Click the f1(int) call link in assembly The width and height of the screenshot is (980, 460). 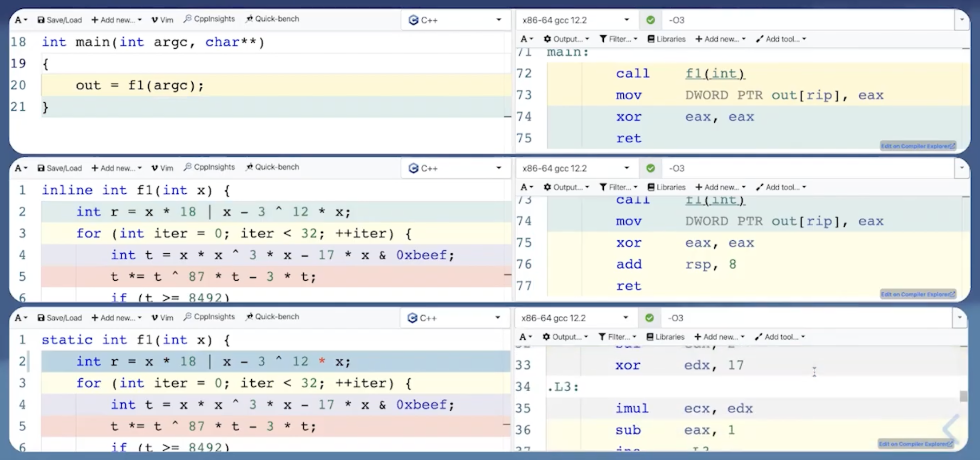(x=715, y=73)
